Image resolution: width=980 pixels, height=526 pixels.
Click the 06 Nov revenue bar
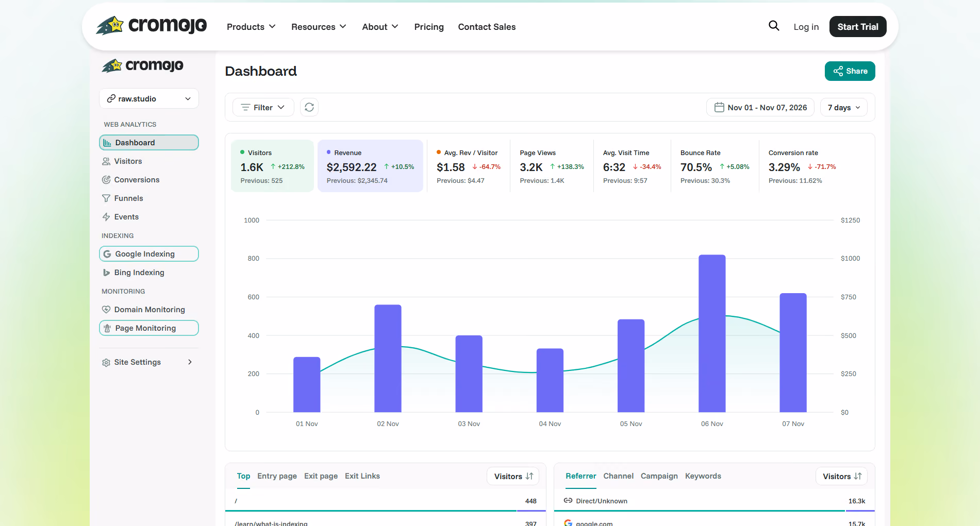tap(712, 333)
